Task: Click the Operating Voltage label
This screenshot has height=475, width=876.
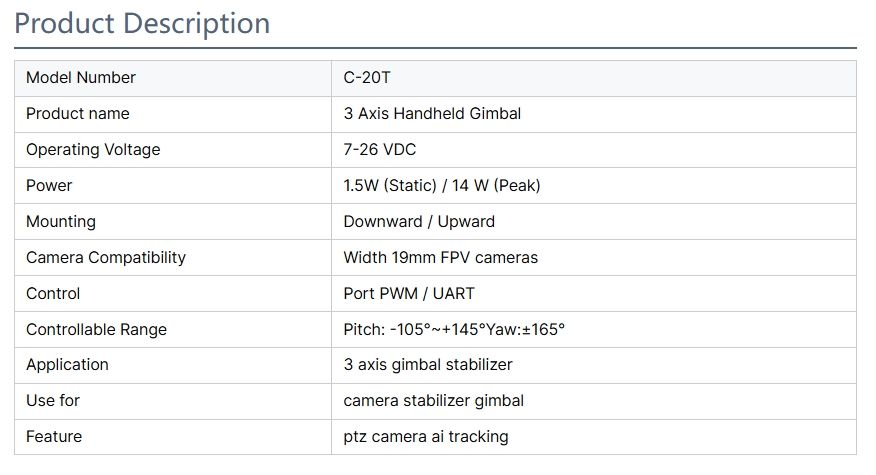Action: (x=93, y=150)
